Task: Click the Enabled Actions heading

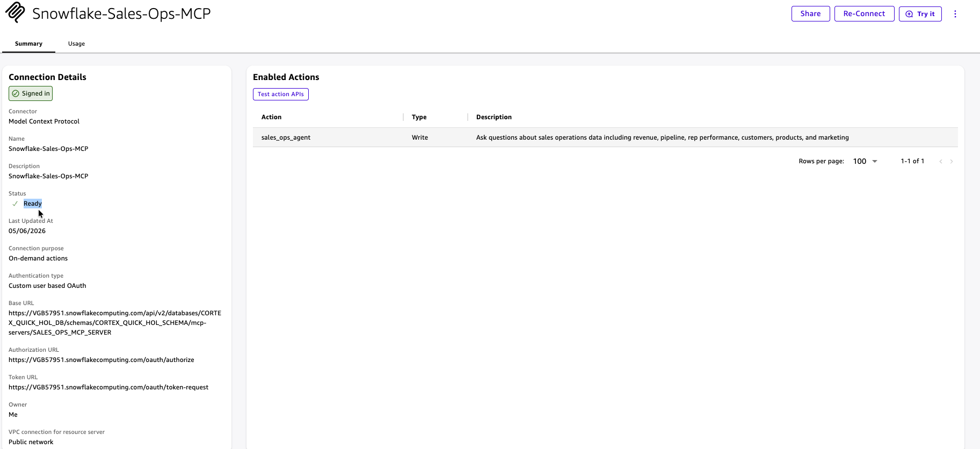Action: pyautogui.click(x=286, y=77)
